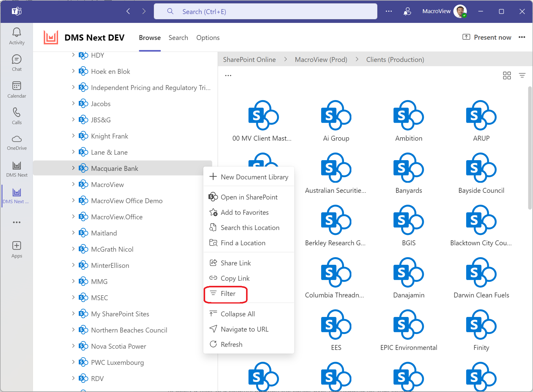Go to Clients (Production) breadcrumb
This screenshot has width=533, height=392.
coord(395,59)
